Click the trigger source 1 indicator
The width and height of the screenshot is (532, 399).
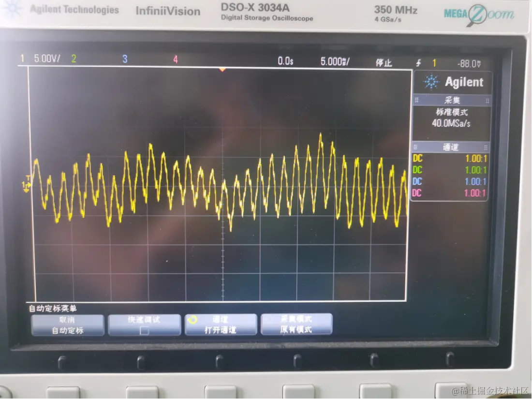tap(434, 63)
